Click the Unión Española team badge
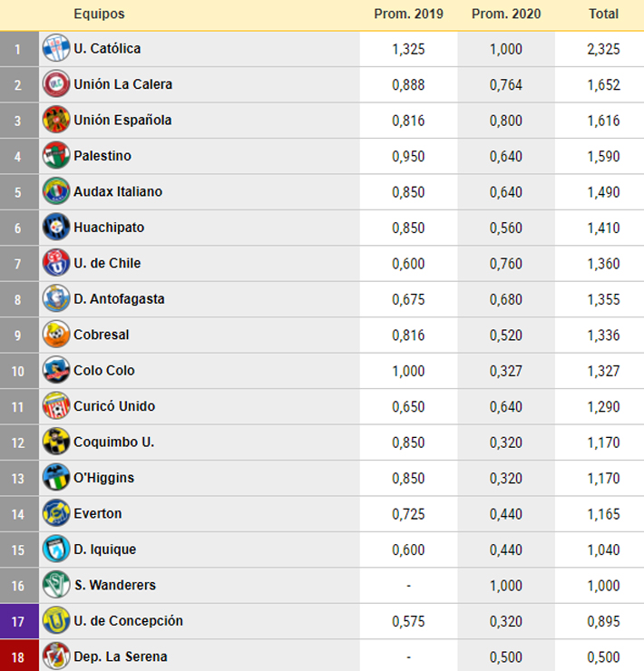The width and height of the screenshot is (644, 671). coord(56,121)
